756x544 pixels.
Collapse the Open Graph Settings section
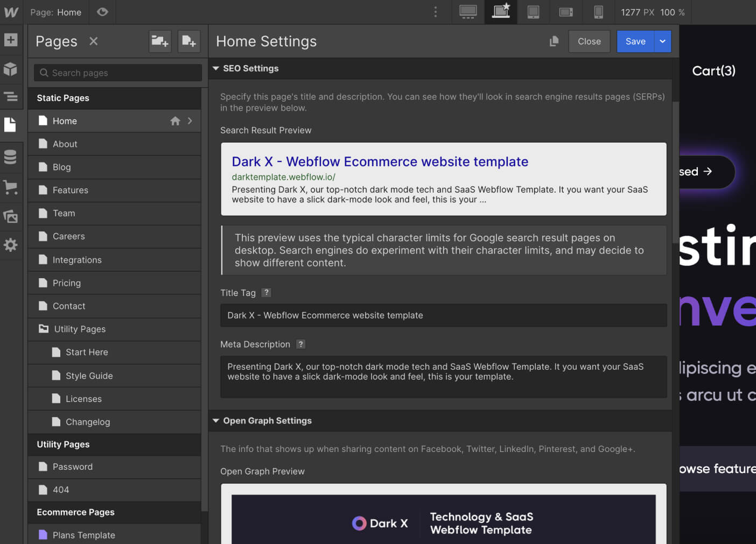[x=215, y=420]
